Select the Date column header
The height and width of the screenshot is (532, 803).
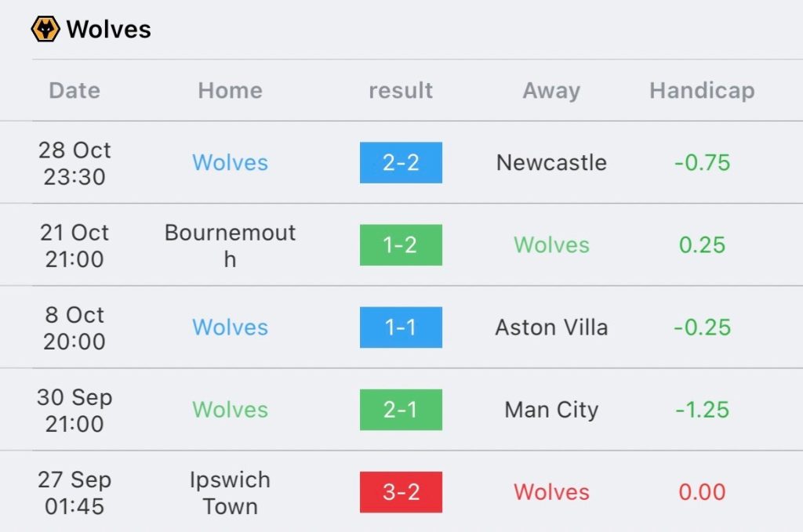[x=74, y=91]
